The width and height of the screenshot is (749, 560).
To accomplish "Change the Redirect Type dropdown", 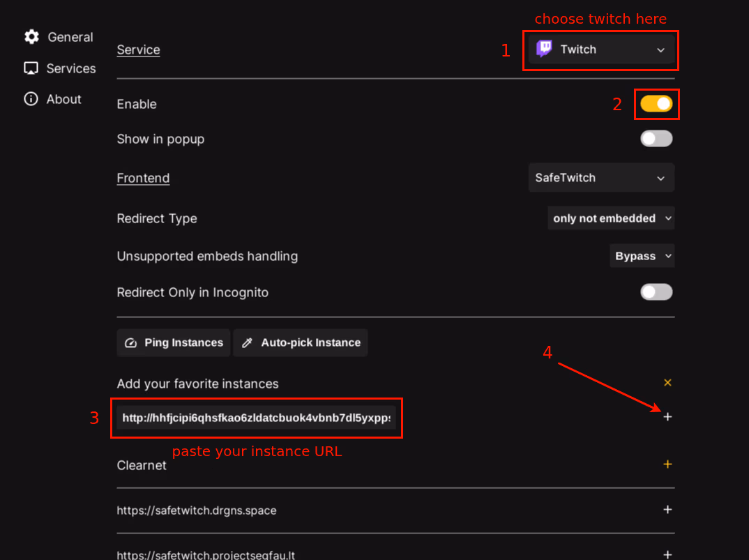I will 611,218.
